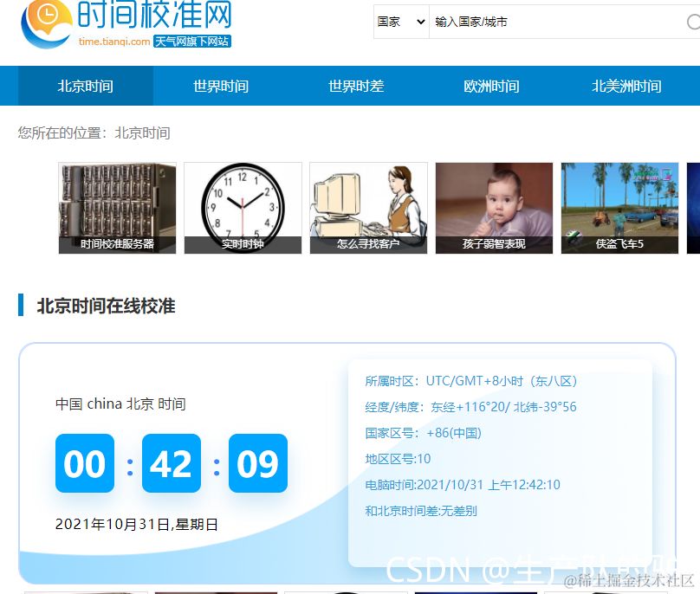Viewport: 700px width, 594px height.
Task: Click the 输入国家/城市 search input
Action: click(x=485, y=22)
